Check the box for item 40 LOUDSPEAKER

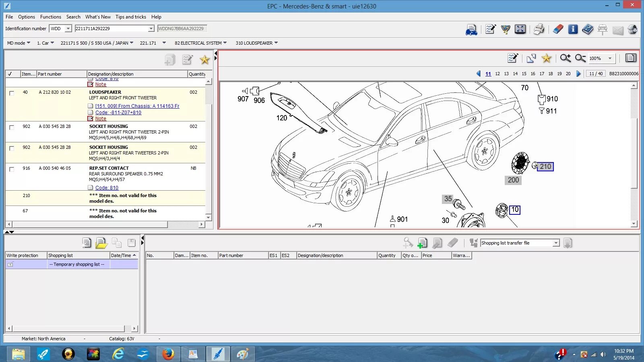12,93
